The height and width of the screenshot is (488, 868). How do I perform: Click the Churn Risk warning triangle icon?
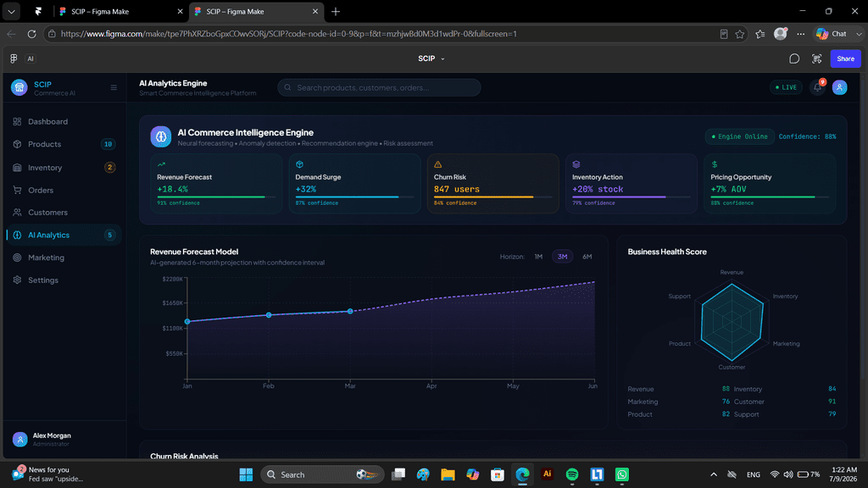[x=438, y=164]
